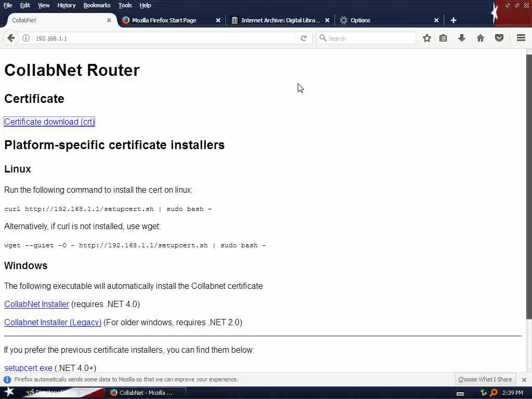Screen dimensions: 532x399
Task: Close the Internet Archive tab
Action: tap(327, 20)
